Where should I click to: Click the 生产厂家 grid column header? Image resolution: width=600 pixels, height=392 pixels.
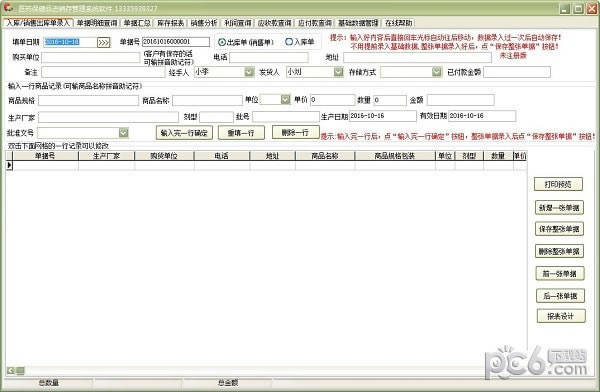[x=106, y=156]
